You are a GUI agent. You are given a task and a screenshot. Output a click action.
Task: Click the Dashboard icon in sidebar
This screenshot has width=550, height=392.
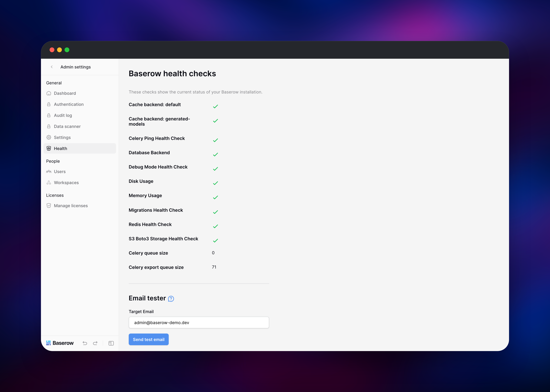point(49,93)
